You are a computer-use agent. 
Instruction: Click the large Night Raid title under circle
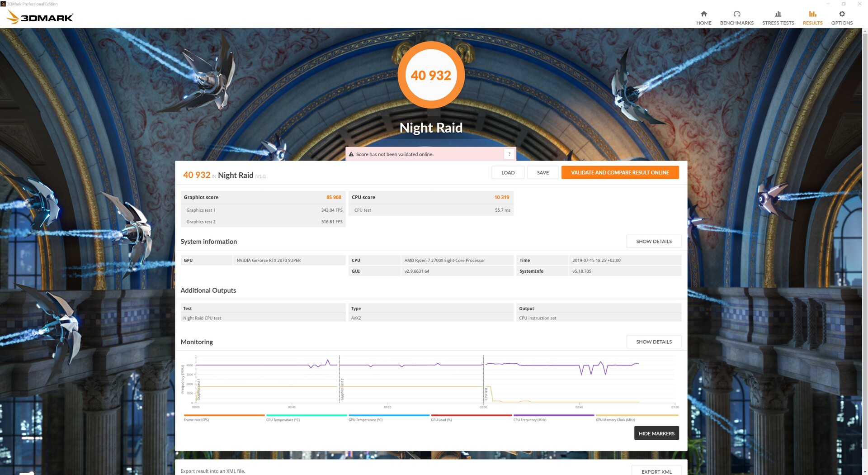tap(431, 128)
